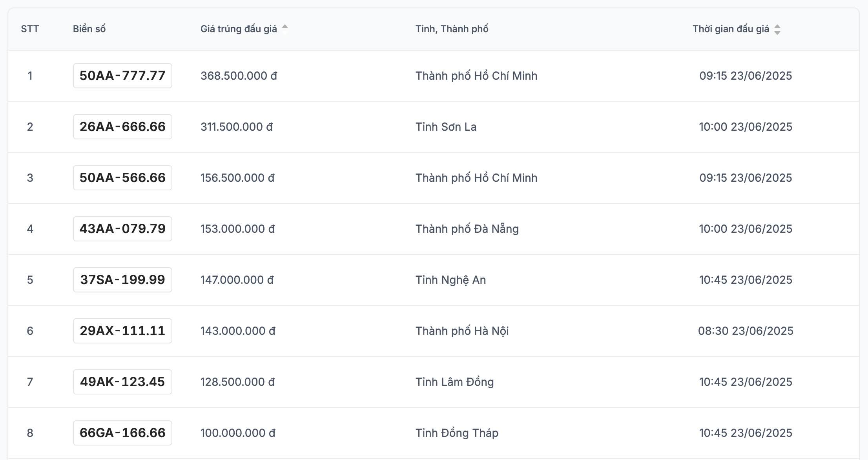Screen dimensions: 868x460
Task: Choose plate 43AA-079.79
Action: pos(122,229)
